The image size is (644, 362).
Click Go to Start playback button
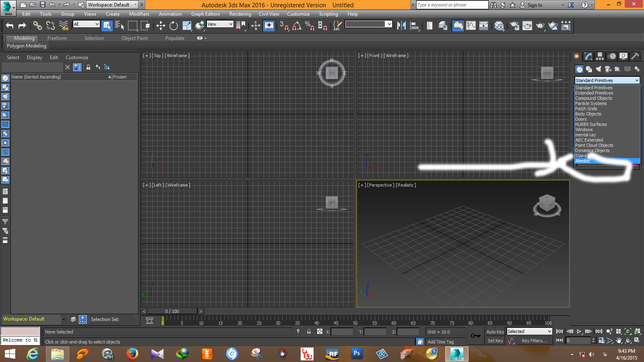click(x=559, y=331)
